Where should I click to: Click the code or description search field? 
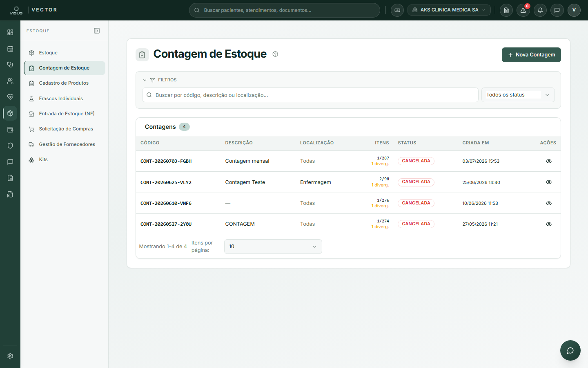tap(310, 95)
